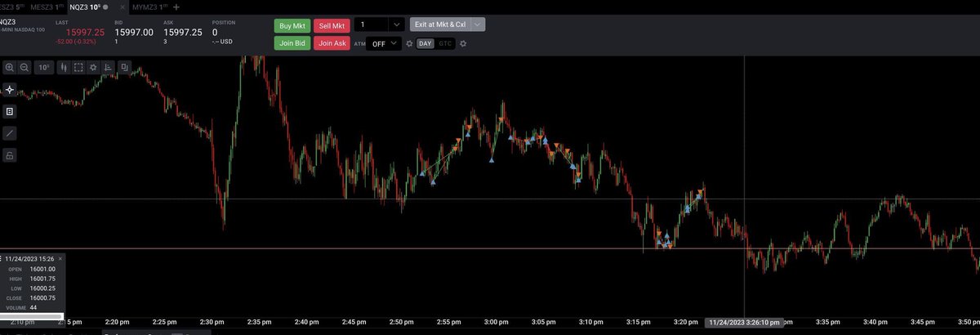
Task: Open the indicators icon in chart toolbar
Action: coord(109,67)
